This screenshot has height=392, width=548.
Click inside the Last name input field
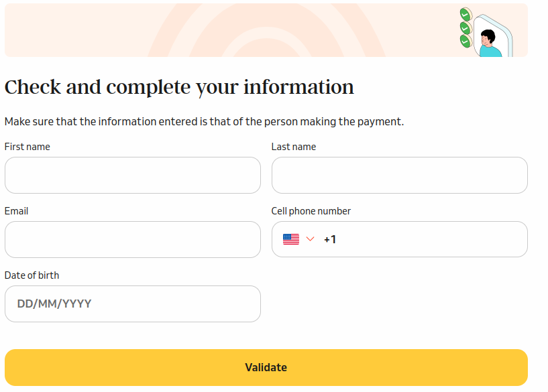click(x=399, y=175)
